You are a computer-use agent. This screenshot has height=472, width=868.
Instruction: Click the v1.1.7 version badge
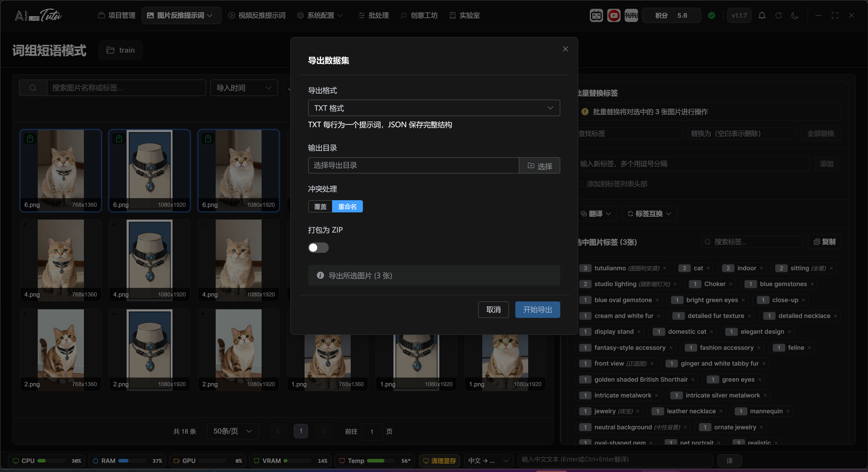pos(739,16)
